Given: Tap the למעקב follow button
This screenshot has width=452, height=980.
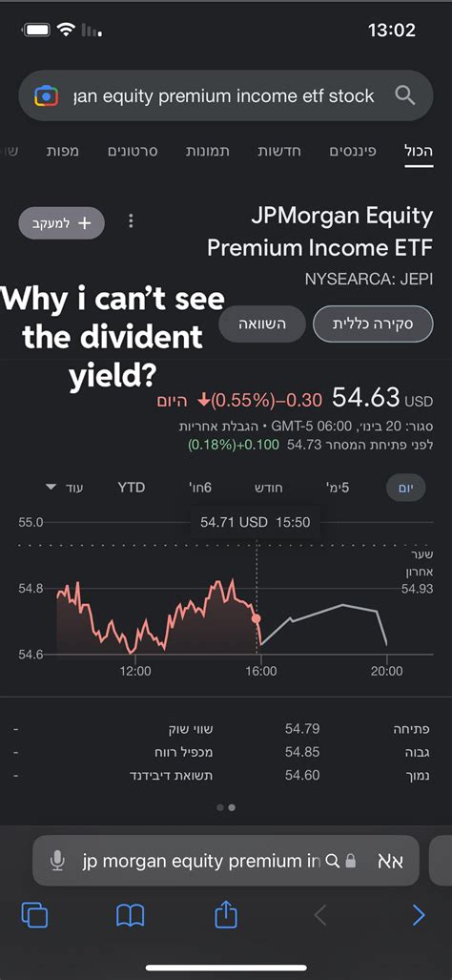Looking at the screenshot, I should (62, 223).
